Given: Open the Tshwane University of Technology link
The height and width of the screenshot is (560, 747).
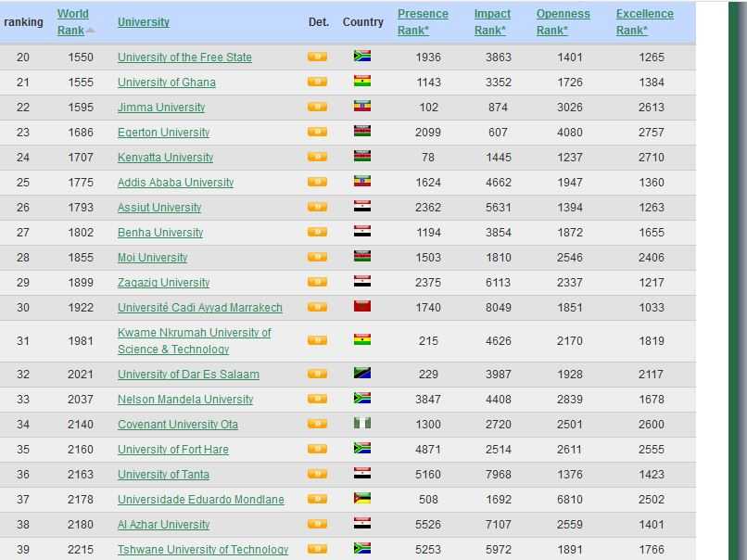Looking at the screenshot, I should 203,550.
